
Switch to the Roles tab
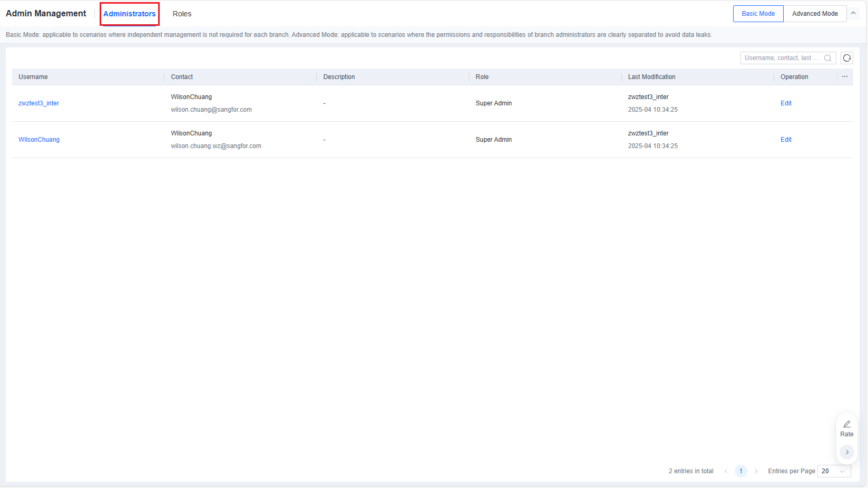[182, 14]
